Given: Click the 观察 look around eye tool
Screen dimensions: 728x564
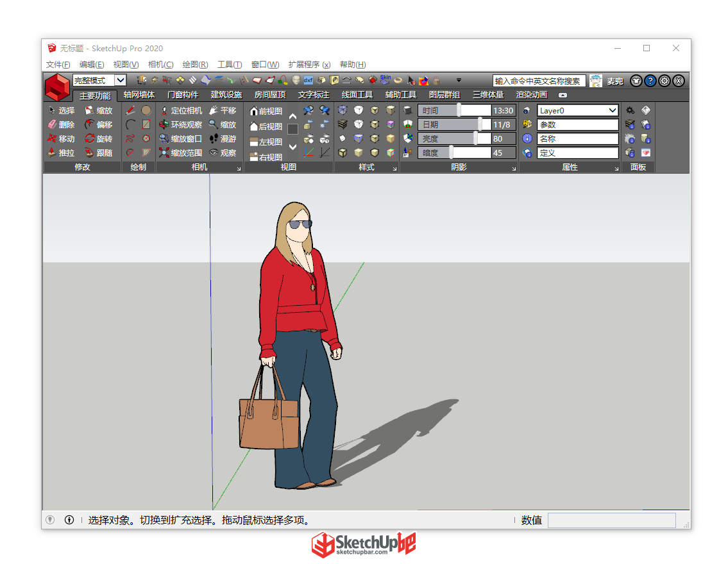Looking at the screenshot, I should coord(223,153).
